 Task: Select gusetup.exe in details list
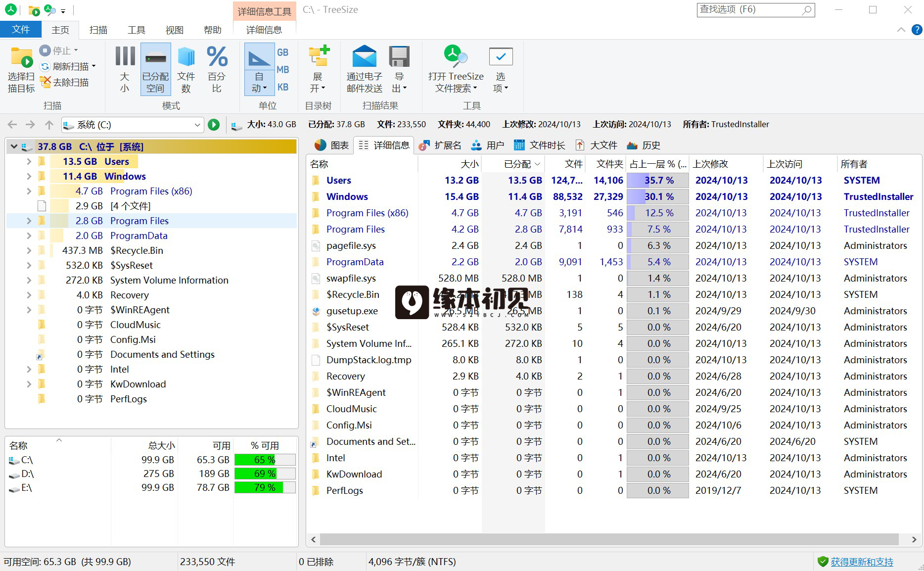pyautogui.click(x=352, y=311)
